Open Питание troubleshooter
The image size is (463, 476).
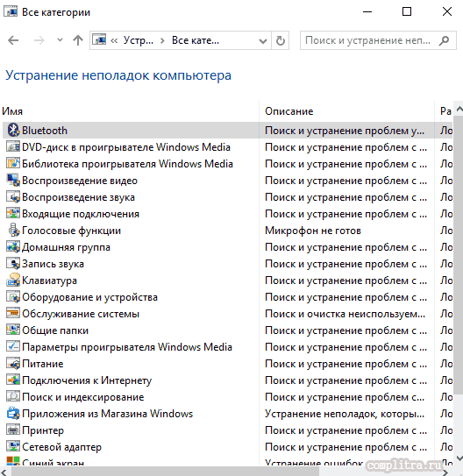click(42, 364)
